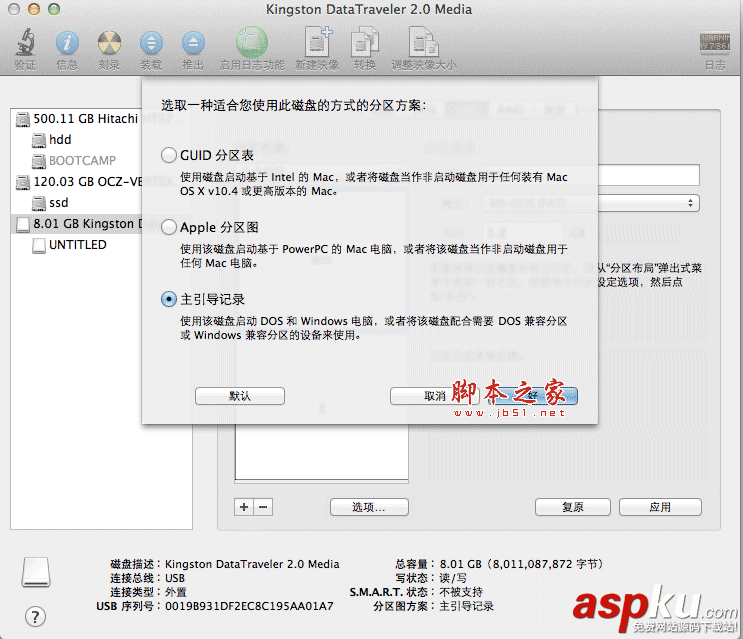Click the Convert (转换) toolbar icon

tap(364, 42)
